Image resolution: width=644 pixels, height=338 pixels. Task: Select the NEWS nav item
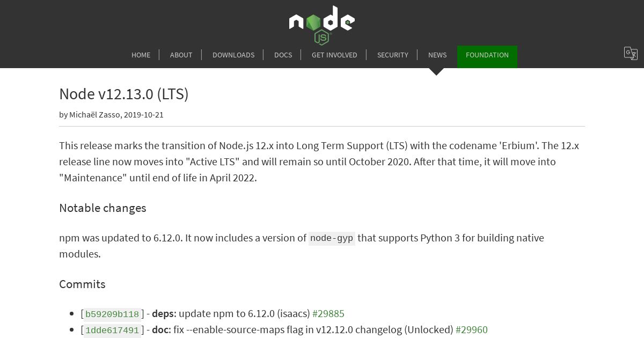point(437,55)
